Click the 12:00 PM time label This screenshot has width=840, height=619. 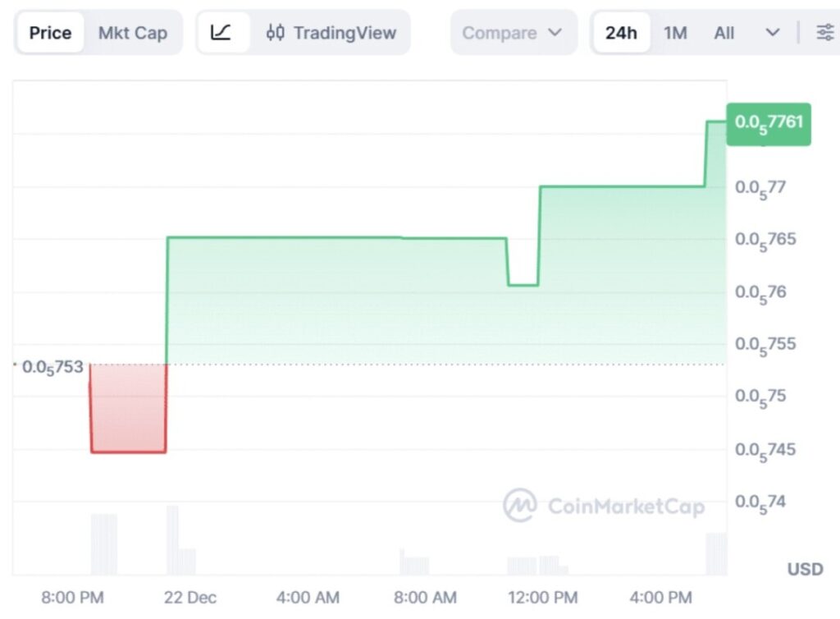coord(542,598)
